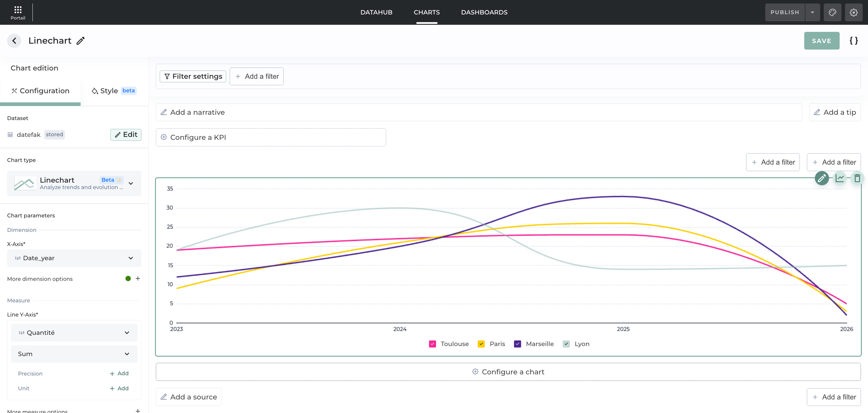This screenshot has height=413, width=868.
Task: Go to the DATAHUB menu
Action: click(x=376, y=12)
